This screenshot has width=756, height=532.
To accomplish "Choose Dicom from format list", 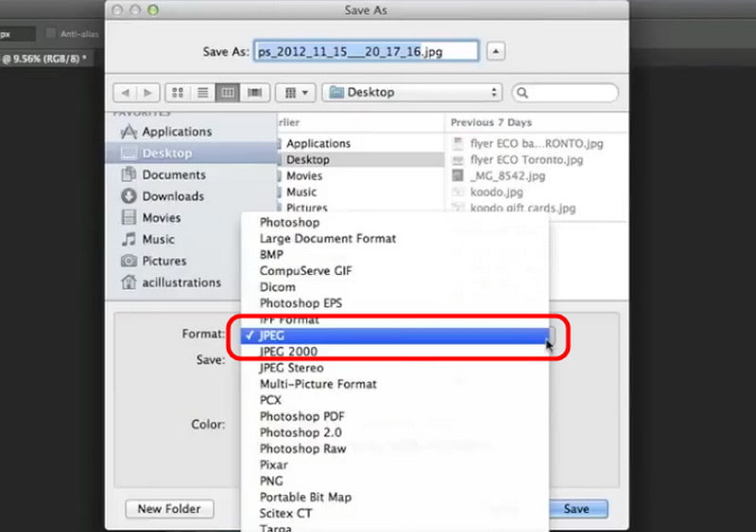I will 394,287.
